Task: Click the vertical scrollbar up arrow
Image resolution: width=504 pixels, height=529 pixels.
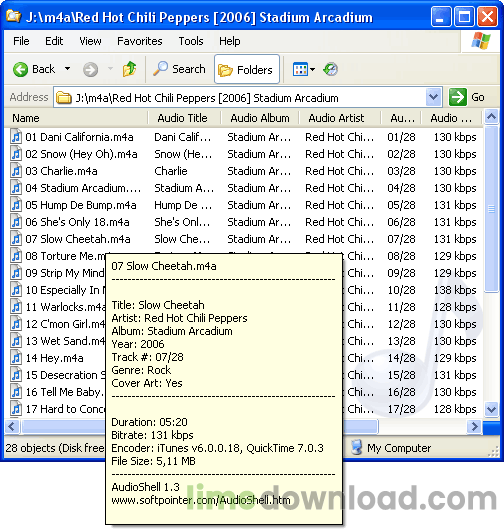Action: pos(492,117)
